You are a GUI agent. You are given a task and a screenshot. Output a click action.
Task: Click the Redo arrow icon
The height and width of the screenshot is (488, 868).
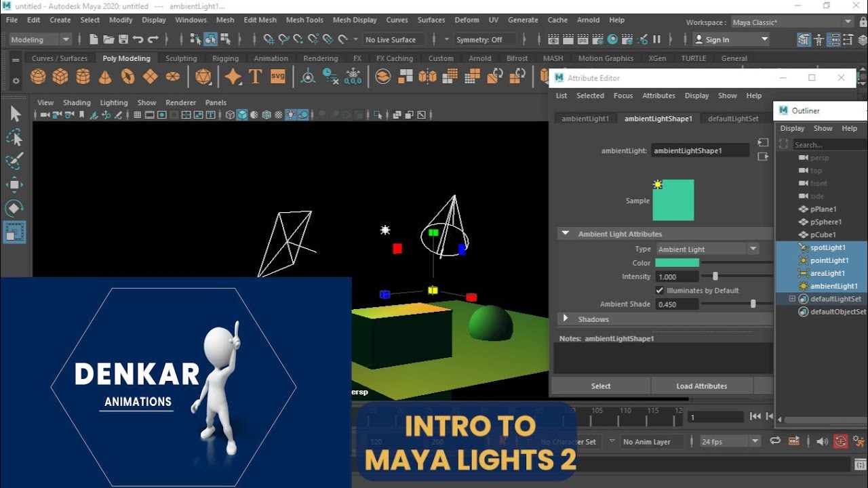point(153,39)
